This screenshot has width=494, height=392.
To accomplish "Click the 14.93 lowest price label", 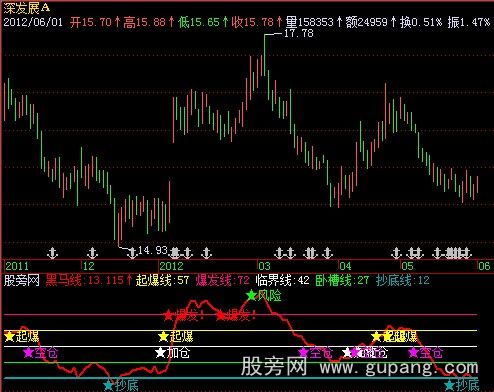I will tap(152, 250).
